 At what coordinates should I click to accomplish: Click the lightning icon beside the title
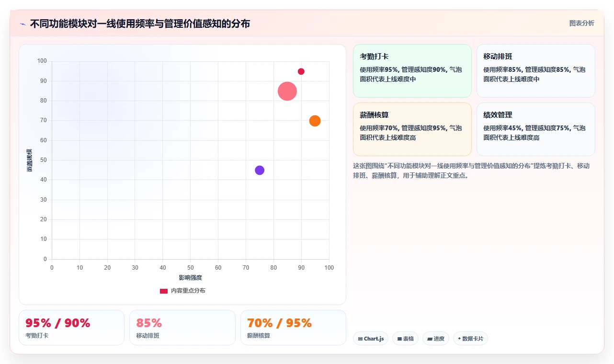[x=23, y=24]
